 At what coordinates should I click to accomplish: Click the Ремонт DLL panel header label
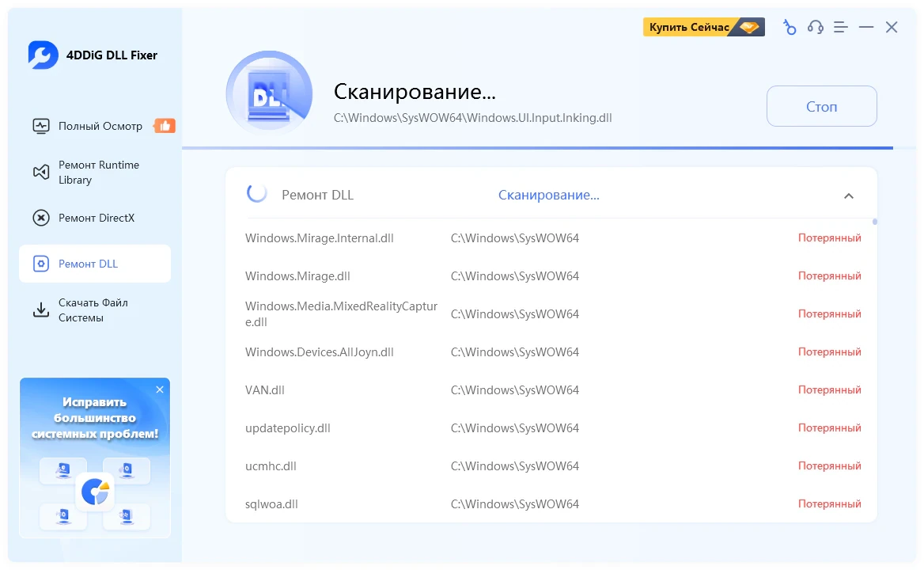coord(318,195)
